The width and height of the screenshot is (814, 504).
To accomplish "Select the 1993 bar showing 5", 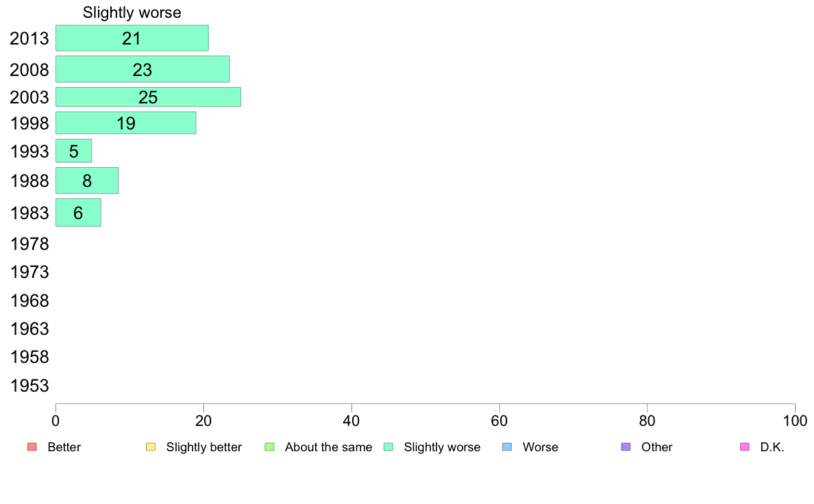I will [x=74, y=151].
